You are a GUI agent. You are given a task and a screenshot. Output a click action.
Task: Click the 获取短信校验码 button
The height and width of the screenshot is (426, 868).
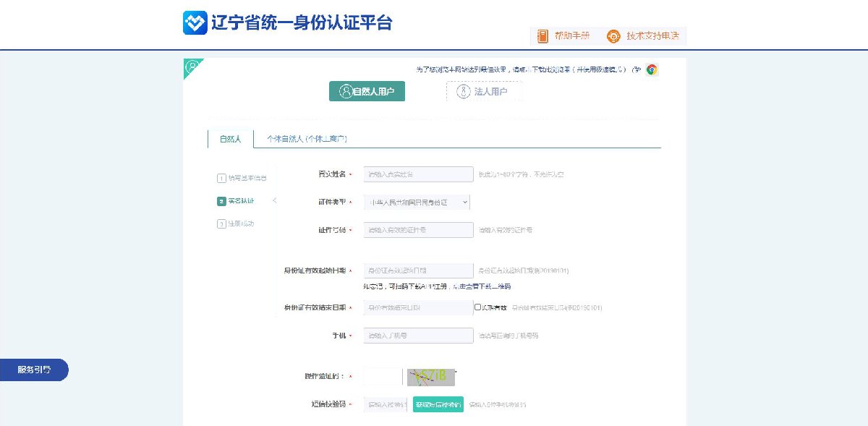click(438, 404)
